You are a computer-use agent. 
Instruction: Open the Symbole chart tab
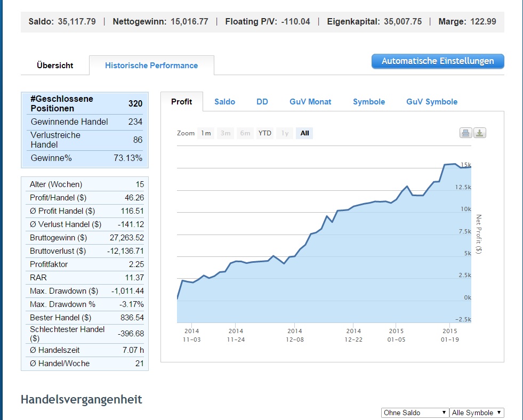pyautogui.click(x=368, y=102)
